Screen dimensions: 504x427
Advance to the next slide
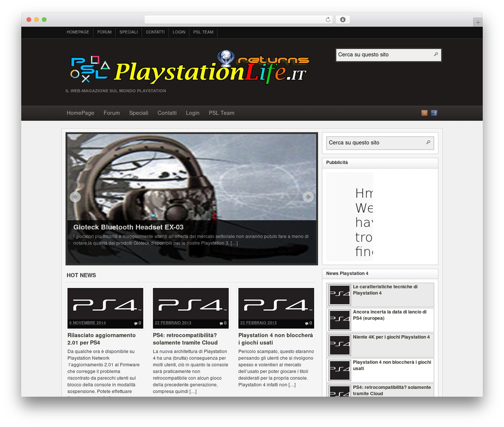tap(308, 197)
